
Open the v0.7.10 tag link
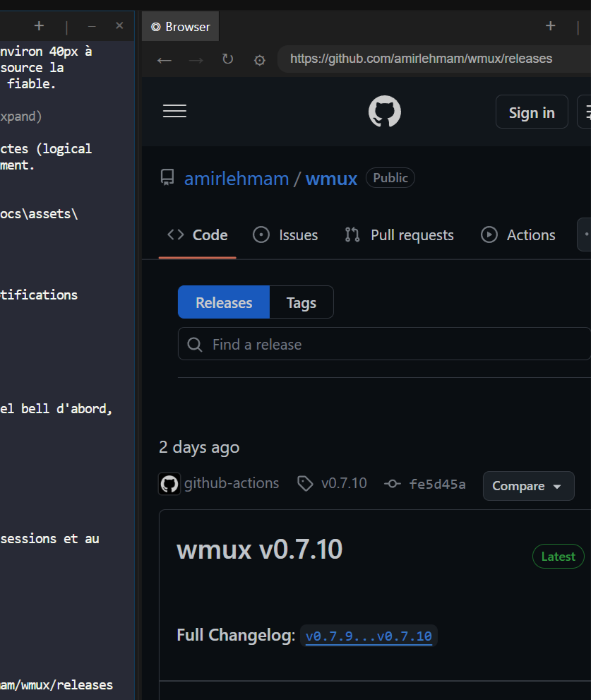coord(344,483)
